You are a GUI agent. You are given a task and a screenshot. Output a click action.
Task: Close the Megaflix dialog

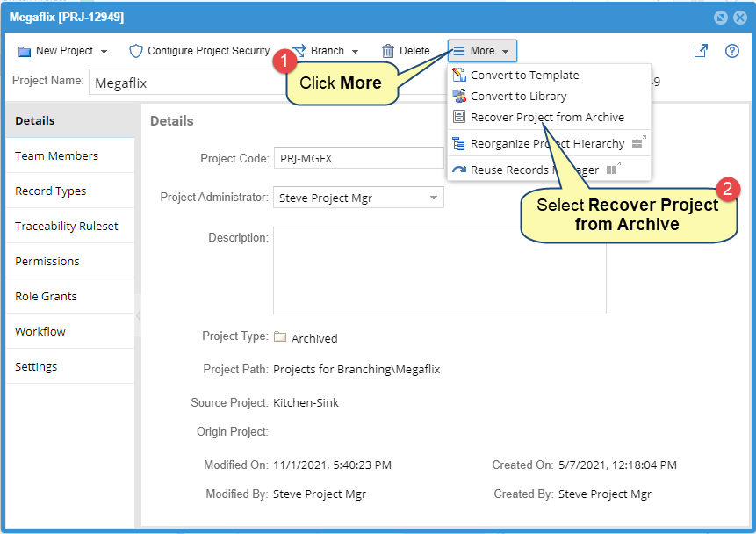(x=740, y=18)
